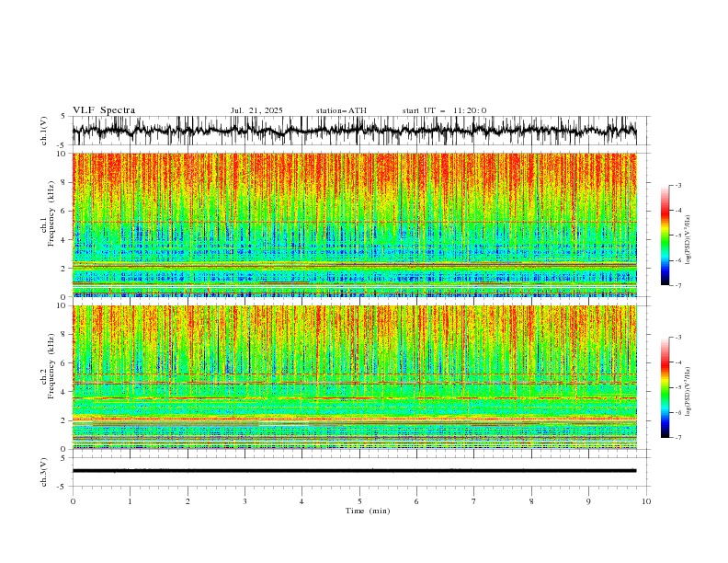
Task: Click the lower PSD color scale bar
Action: tap(665, 387)
